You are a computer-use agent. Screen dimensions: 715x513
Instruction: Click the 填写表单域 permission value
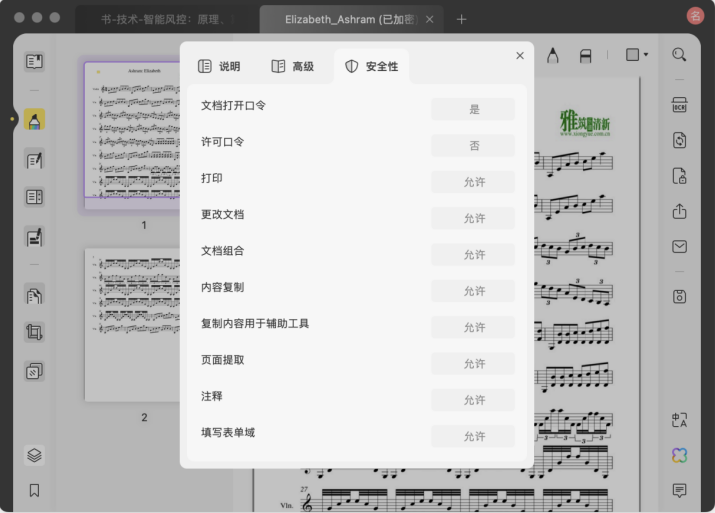click(x=473, y=436)
